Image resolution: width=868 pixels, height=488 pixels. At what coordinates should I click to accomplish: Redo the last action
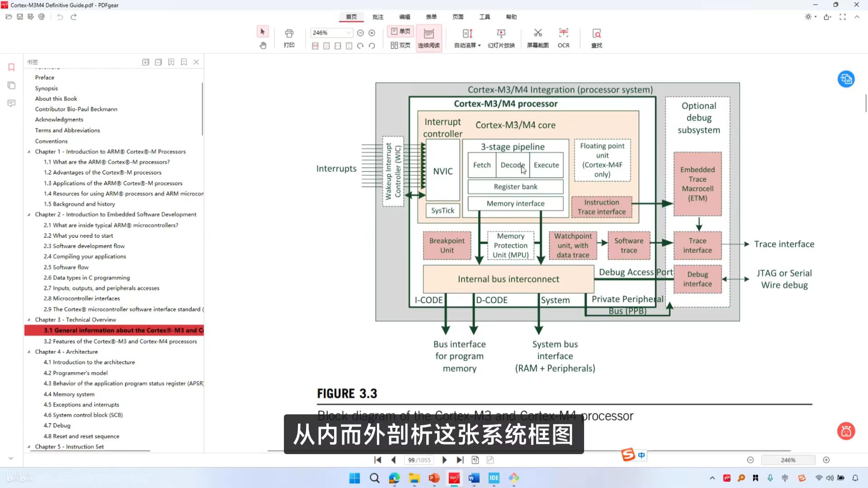click(73, 17)
